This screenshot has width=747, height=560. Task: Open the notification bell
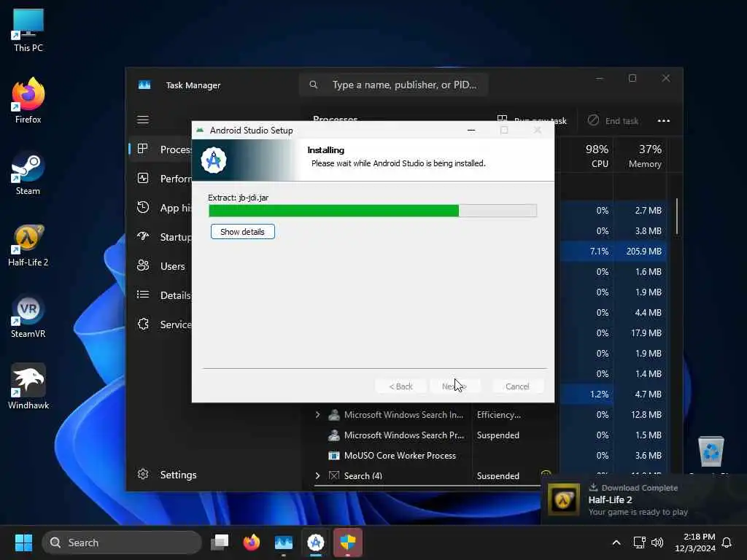(727, 542)
